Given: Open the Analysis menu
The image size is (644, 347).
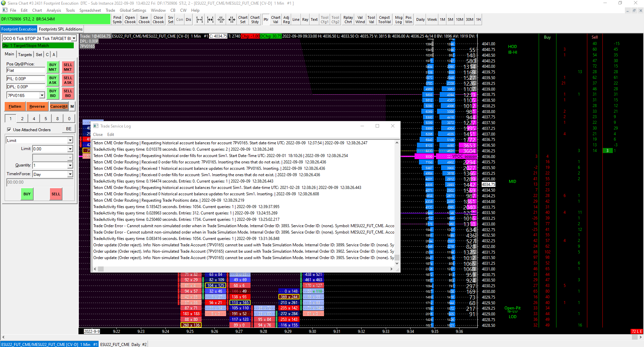Looking at the screenshot, I should 54,10.
